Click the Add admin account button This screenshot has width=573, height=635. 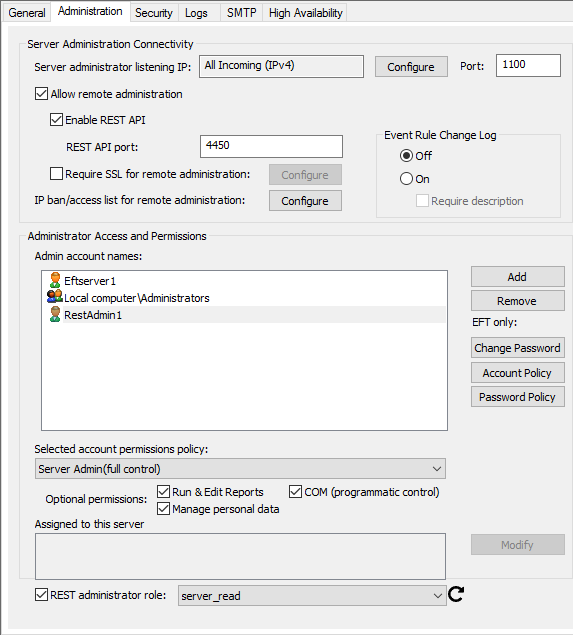[518, 277]
